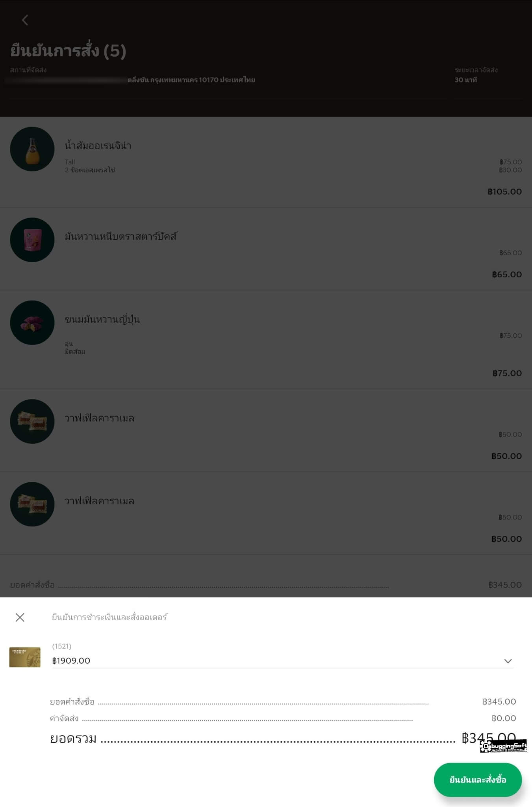This screenshot has width=532, height=807.
Task: Tap the purple Japanese sweet potato image
Action: click(32, 323)
